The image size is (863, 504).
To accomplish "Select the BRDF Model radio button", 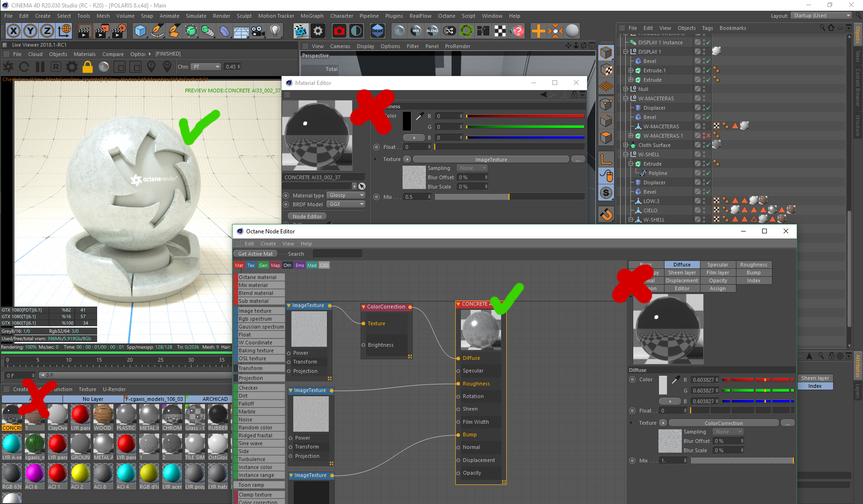I will [x=286, y=204].
